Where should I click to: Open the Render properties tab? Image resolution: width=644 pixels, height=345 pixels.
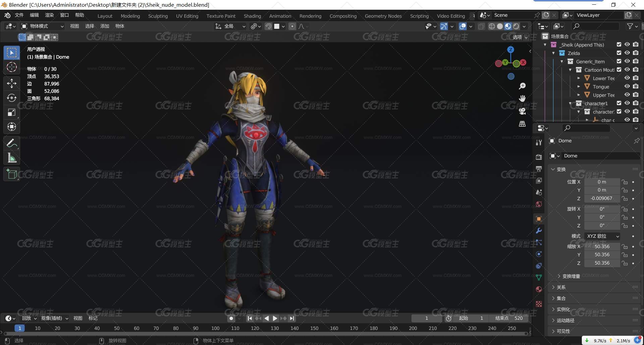[x=539, y=157]
